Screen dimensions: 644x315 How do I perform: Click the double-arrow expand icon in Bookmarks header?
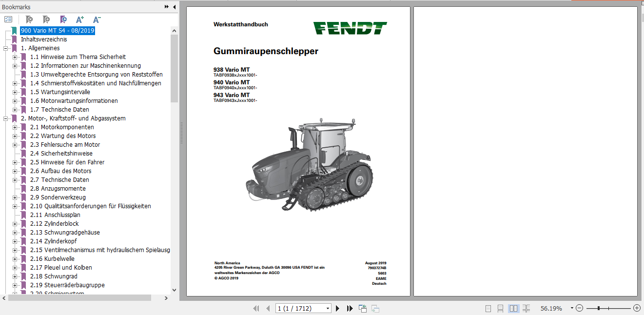[167, 7]
